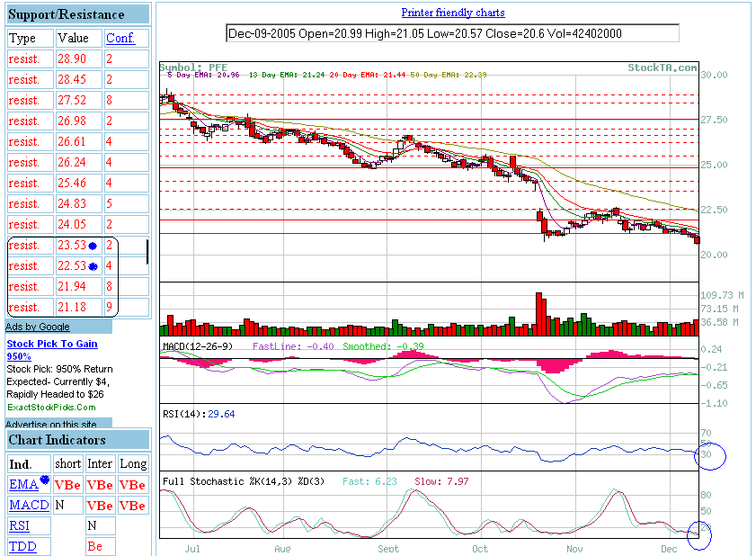Screen dimensions: 756x556
Task: Click the blue dot next to EMA
Action: click(x=44, y=482)
